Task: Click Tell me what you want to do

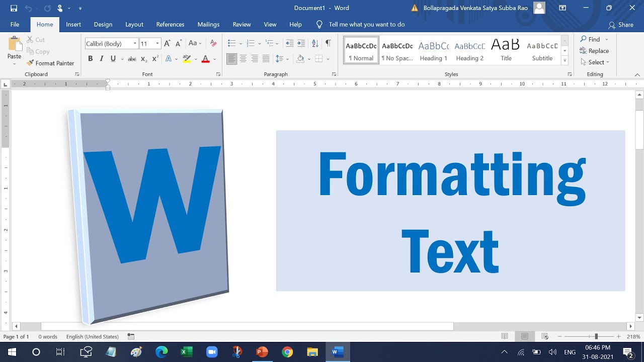Action: point(366,24)
